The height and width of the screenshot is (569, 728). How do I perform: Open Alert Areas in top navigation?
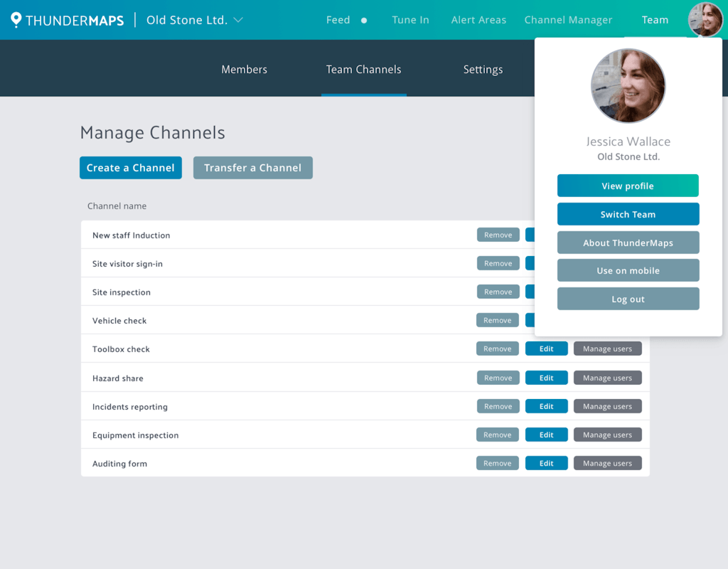pos(478,20)
